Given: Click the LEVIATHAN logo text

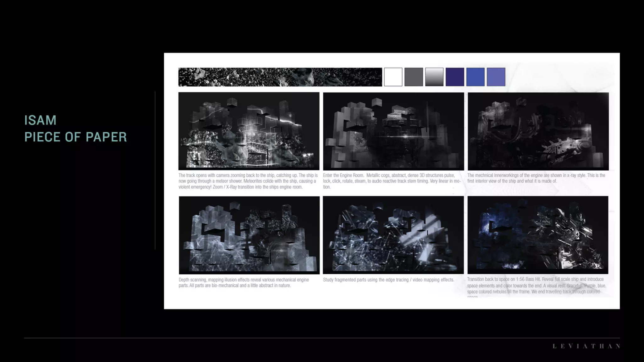Looking at the screenshot, I should click(x=586, y=346).
